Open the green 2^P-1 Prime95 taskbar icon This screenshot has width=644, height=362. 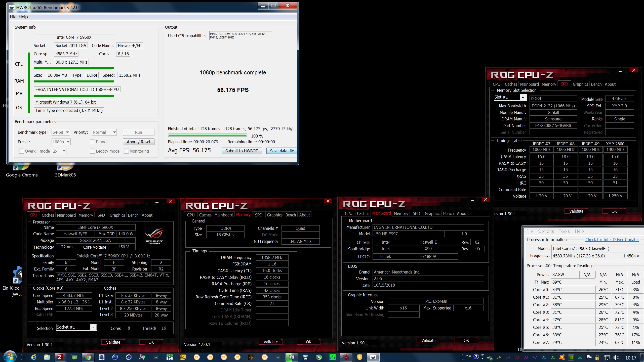click(332, 357)
